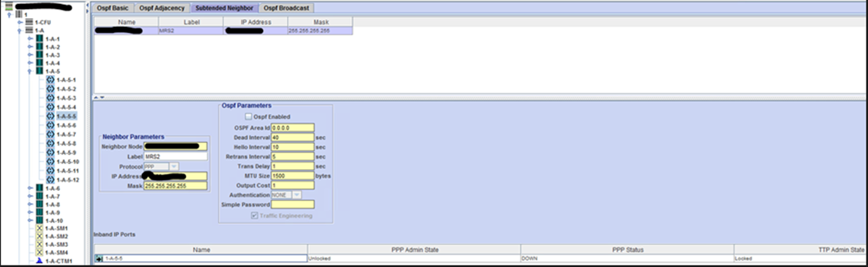Toggle the Traffic Engineering checkbox
The width and height of the screenshot is (868, 267).
pyautogui.click(x=255, y=216)
